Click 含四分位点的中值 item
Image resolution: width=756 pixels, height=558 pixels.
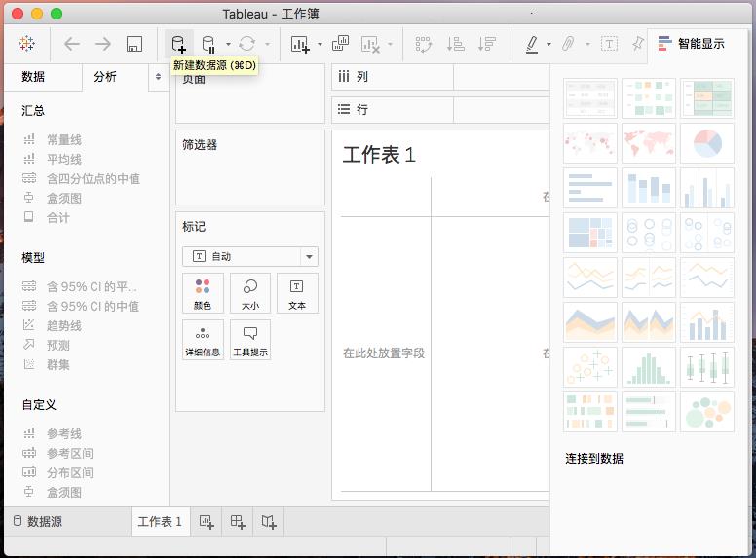tap(94, 179)
